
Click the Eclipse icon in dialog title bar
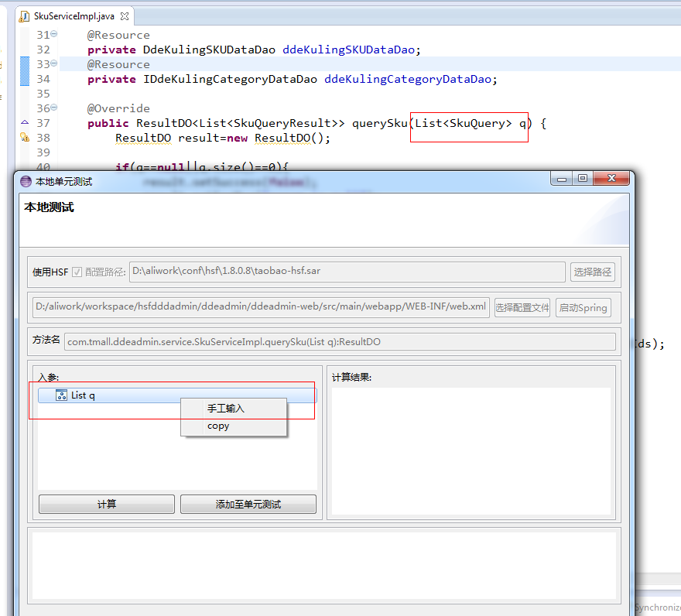[x=26, y=181]
